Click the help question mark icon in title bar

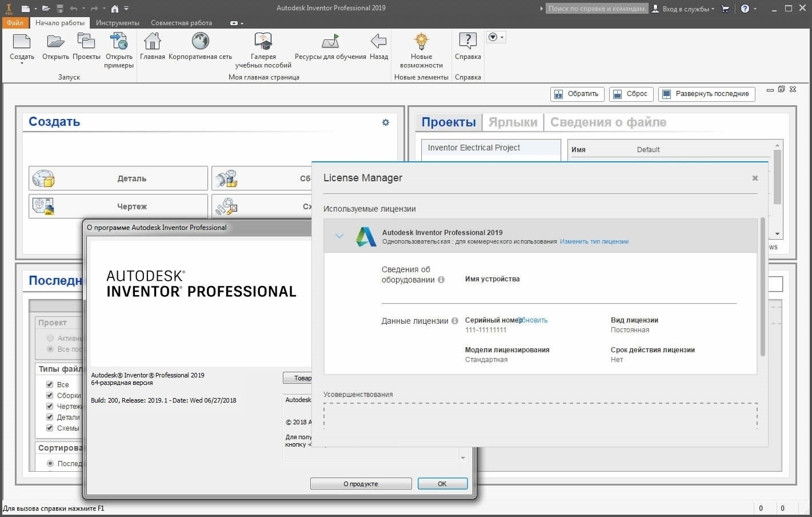[x=745, y=9]
